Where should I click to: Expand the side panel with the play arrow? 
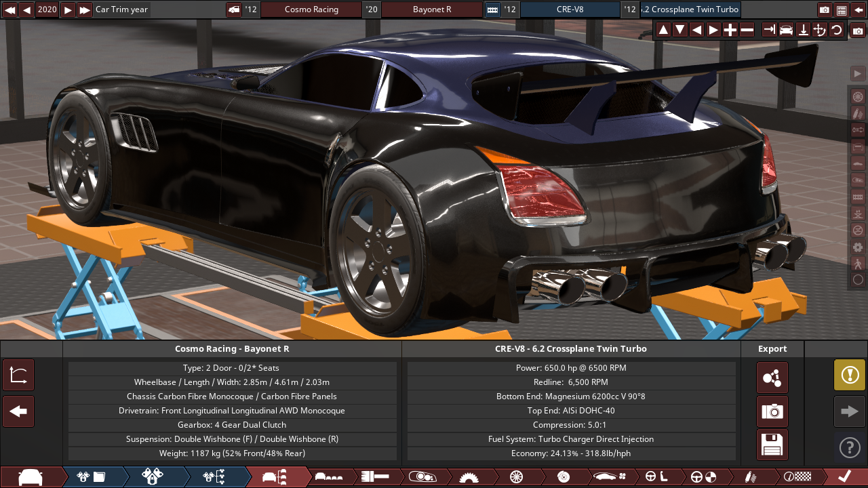(858, 73)
